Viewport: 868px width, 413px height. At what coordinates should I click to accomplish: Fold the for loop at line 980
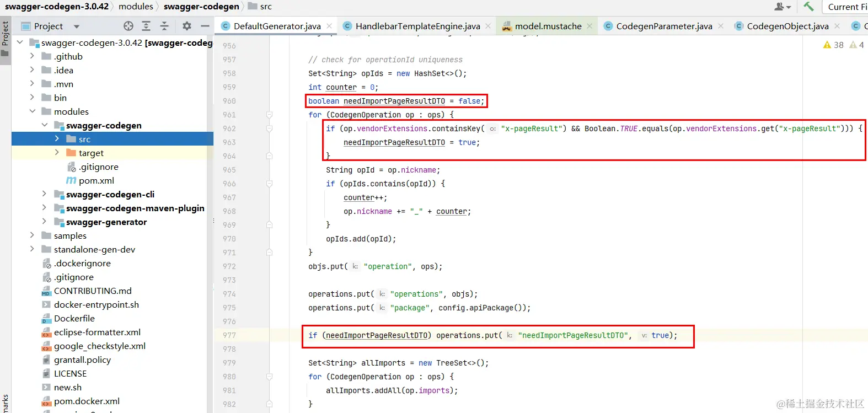(x=269, y=377)
